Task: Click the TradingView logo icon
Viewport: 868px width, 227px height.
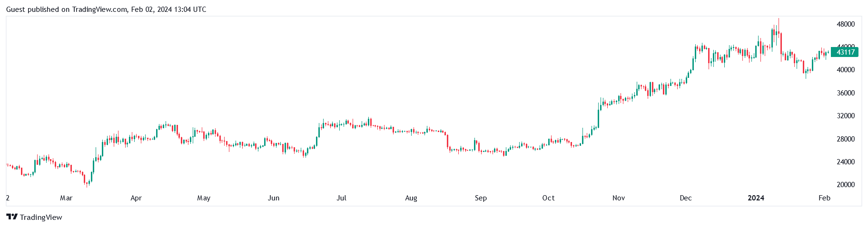Action: [x=12, y=217]
